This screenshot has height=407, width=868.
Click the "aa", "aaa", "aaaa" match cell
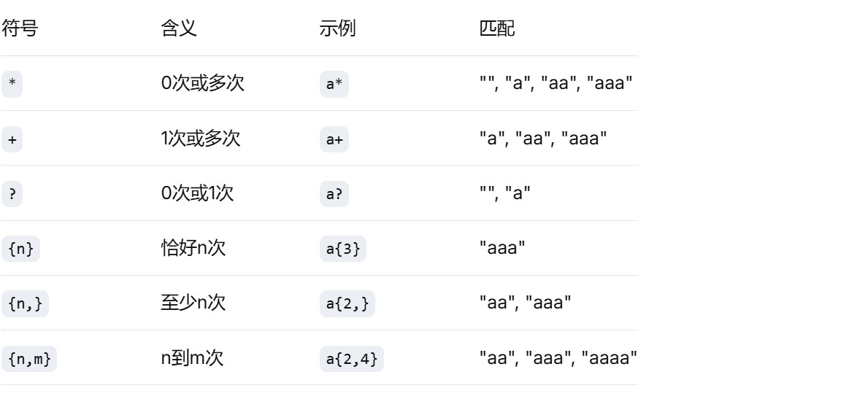click(x=558, y=357)
